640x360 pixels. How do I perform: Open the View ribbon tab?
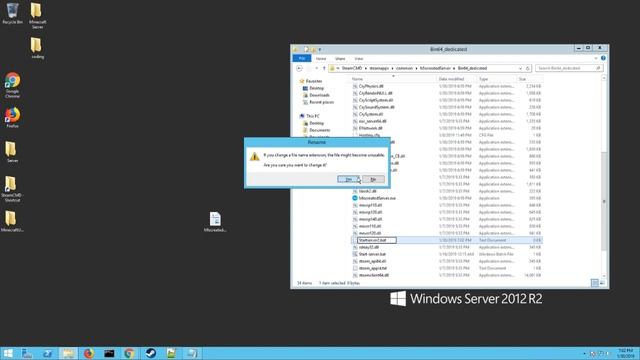[x=358, y=59]
